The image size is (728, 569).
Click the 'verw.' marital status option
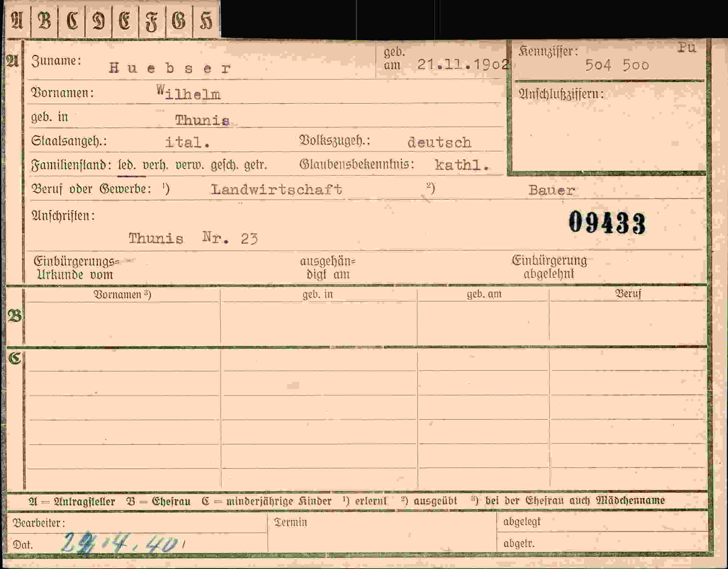pyautogui.click(x=189, y=165)
